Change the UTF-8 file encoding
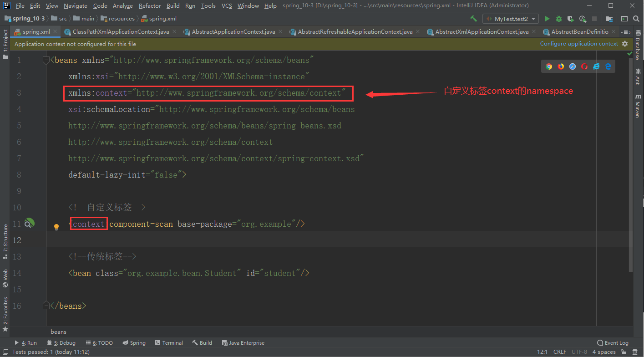The width and height of the screenshot is (644, 357). click(579, 352)
